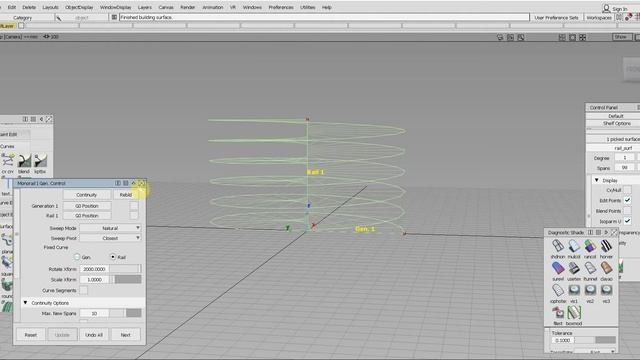Screen dimensions: 640x360
Task: Open the Sweep Mode dropdown
Action: [x=110, y=228]
